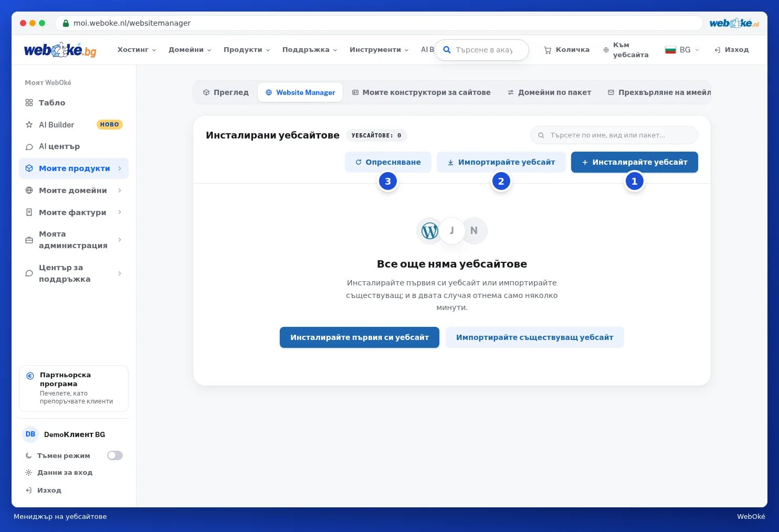This screenshot has height=532, width=779.
Task: Click the Опресняване refresh button
Action: pyautogui.click(x=388, y=162)
